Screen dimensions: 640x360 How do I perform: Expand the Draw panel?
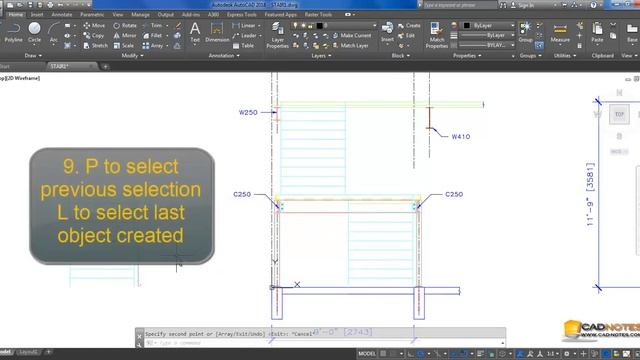click(x=33, y=56)
